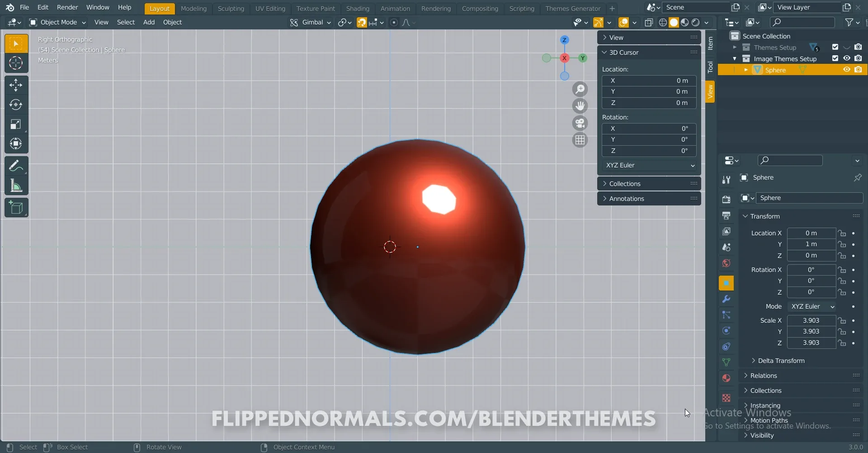Switch to the Item sidebar tab

[x=710, y=43]
